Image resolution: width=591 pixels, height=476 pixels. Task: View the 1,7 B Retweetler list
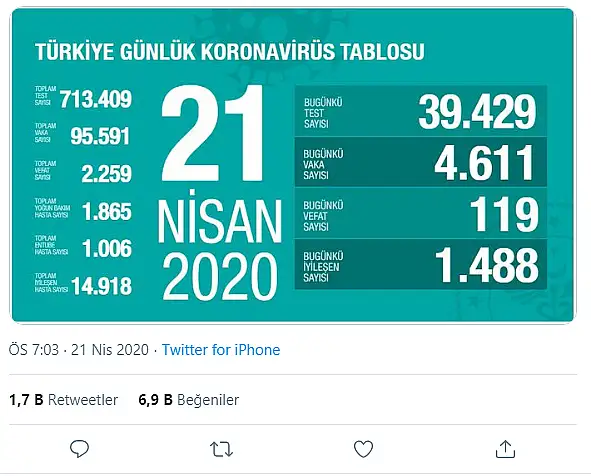pyautogui.click(x=63, y=399)
